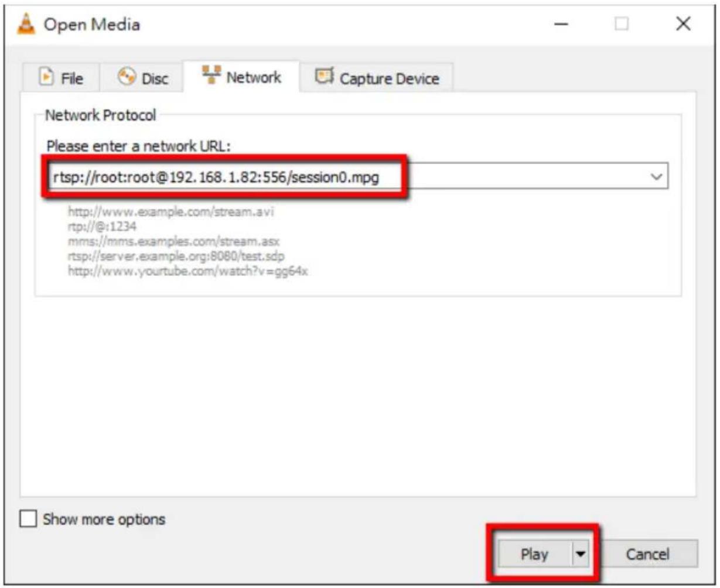720x588 pixels.
Task: Click the 'Please enter a network URL:' label
Action: [138, 146]
